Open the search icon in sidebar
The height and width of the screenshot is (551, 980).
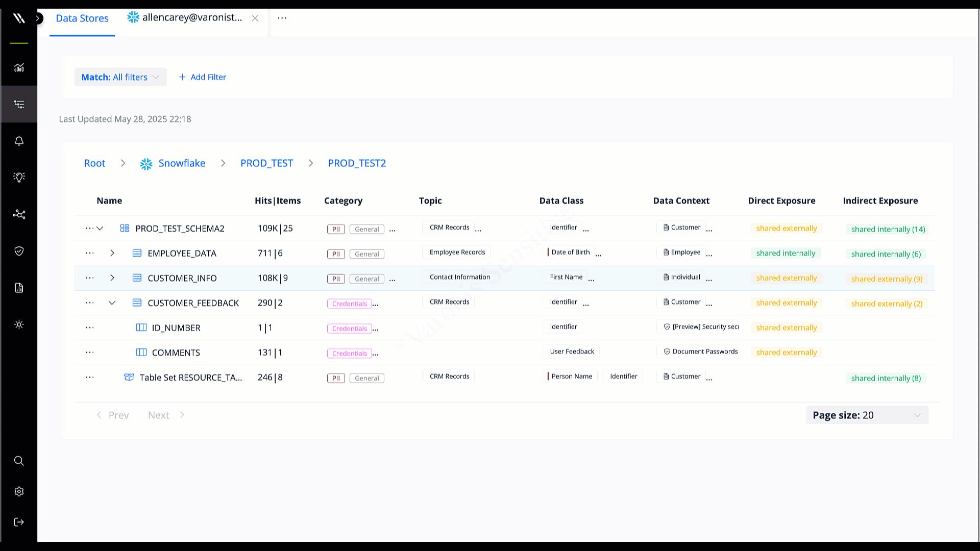coord(19,461)
